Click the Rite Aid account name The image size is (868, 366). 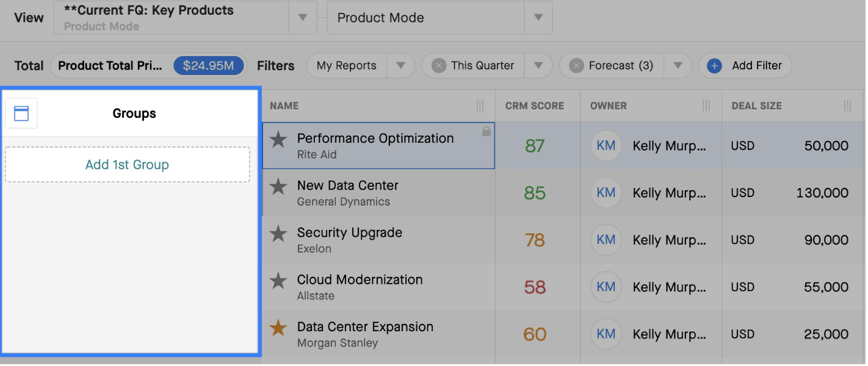tap(317, 155)
